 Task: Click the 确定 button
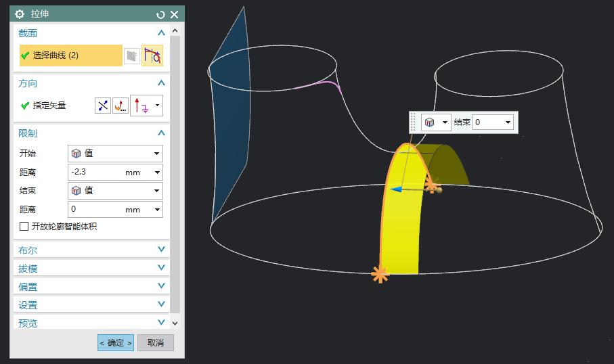click(x=116, y=343)
